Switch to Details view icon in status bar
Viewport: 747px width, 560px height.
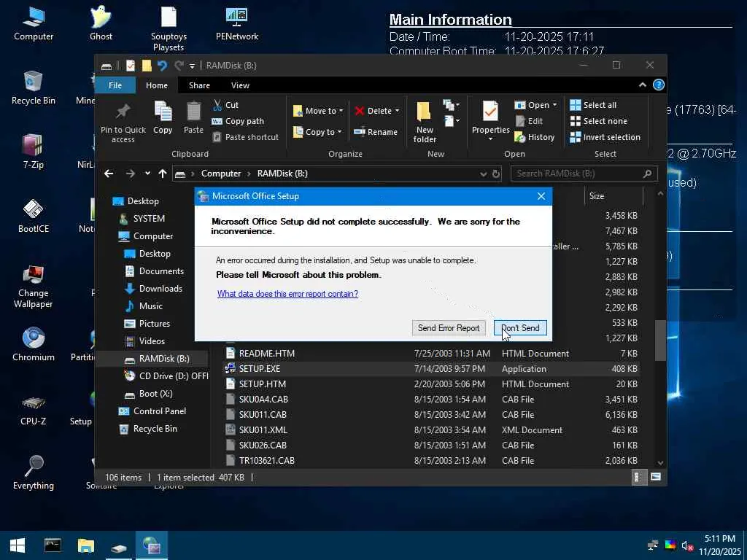coord(638,477)
